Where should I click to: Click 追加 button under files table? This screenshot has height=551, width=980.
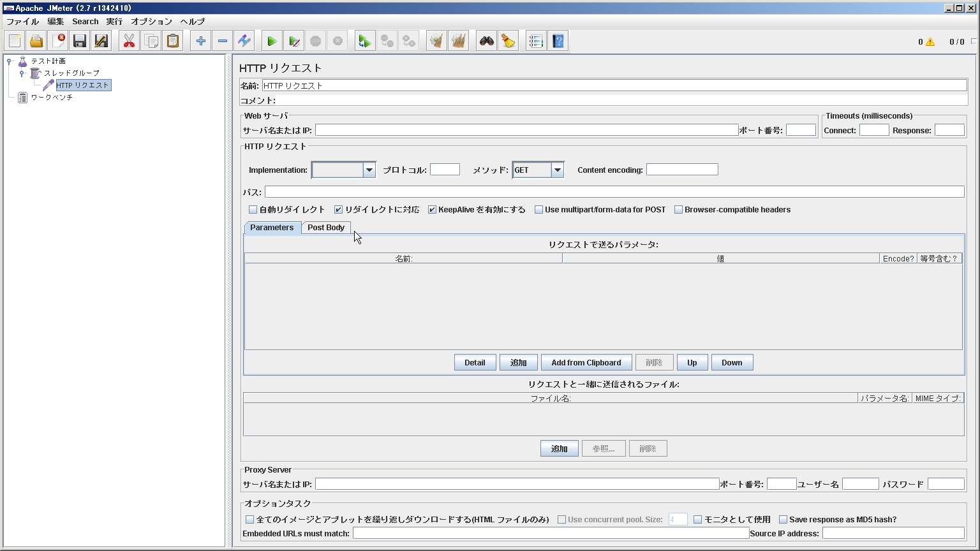(x=559, y=449)
